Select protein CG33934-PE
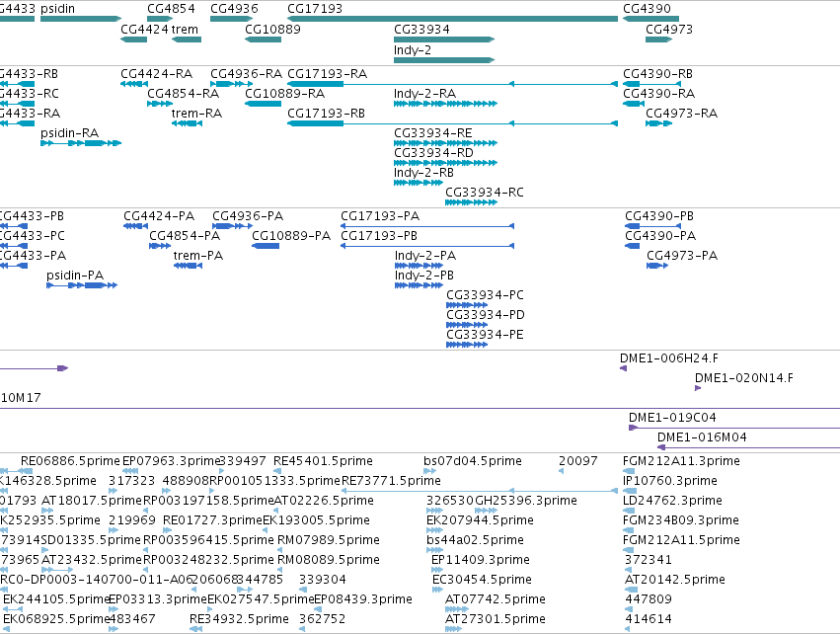840x634 pixels. point(485,336)
